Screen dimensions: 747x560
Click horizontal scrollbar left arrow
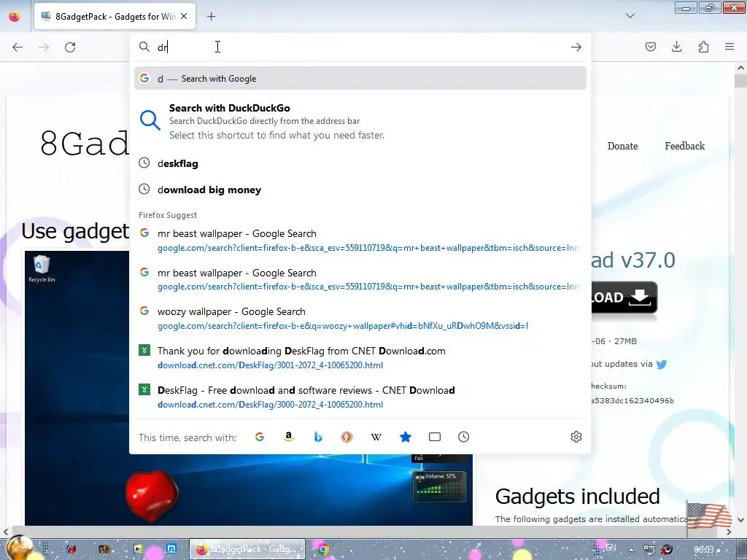pos(6,532)
